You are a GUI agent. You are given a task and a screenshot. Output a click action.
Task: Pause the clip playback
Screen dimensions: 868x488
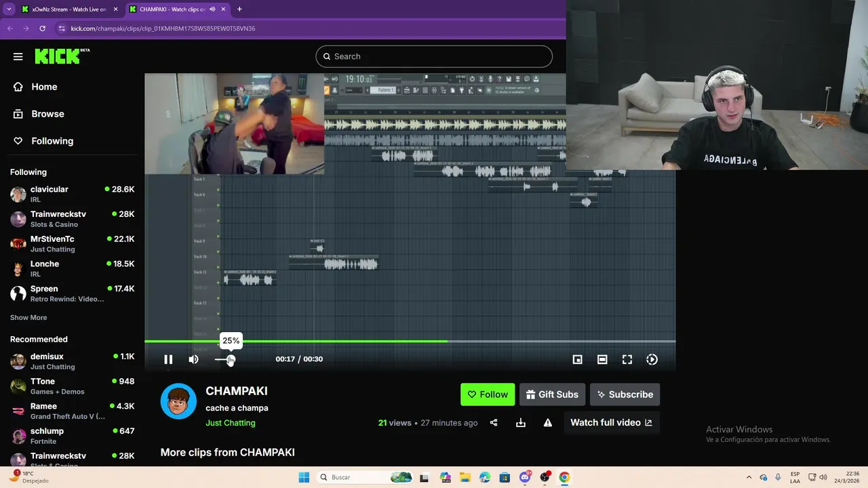(x=168, y=359)
